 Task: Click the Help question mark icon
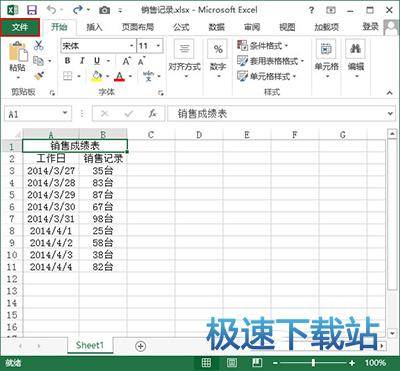tap(311, 10)
